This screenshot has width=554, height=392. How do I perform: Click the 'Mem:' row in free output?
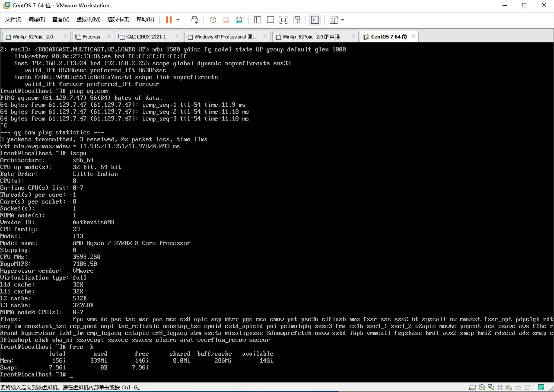pyautogui.click(x=137, y=361)
